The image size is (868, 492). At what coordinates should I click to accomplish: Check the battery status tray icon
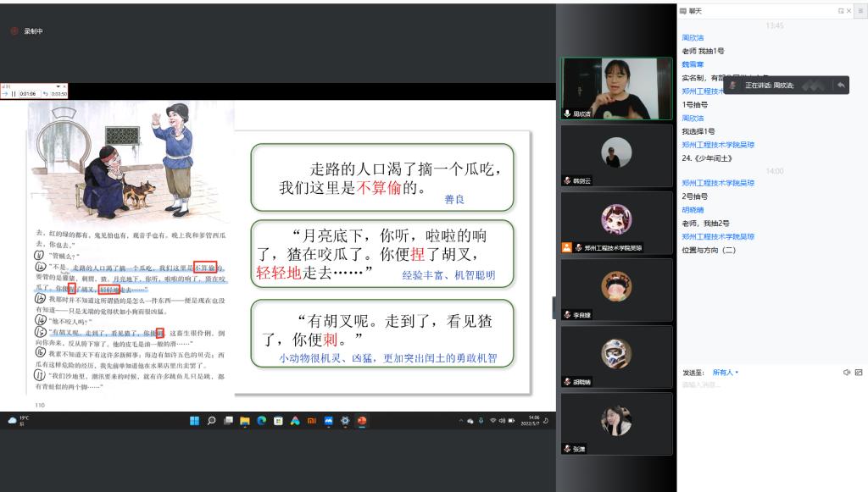point(511,421)
